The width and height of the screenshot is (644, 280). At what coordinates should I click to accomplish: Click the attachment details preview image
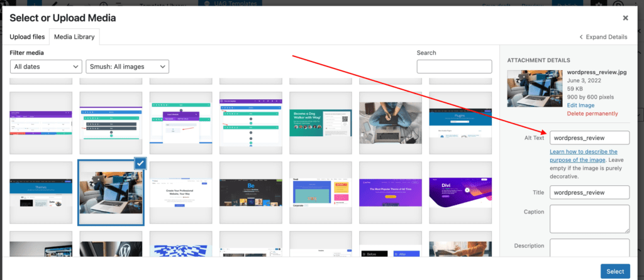[535, 88]
